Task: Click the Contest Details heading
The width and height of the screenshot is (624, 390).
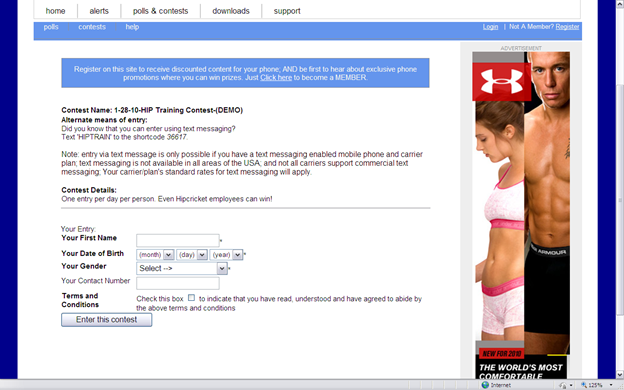Action: [89, 190]
